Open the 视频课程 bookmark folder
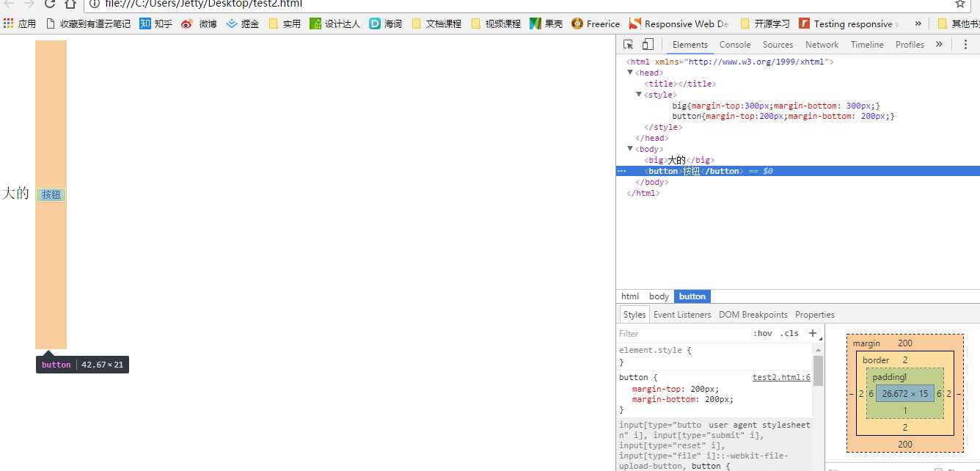980x471 pixels. pos(496,23)
